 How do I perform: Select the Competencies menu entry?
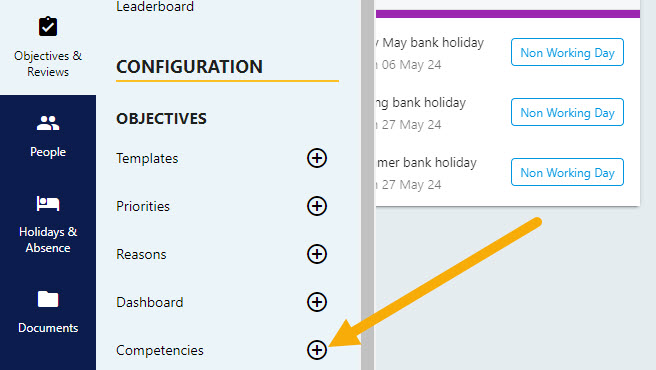160,350
